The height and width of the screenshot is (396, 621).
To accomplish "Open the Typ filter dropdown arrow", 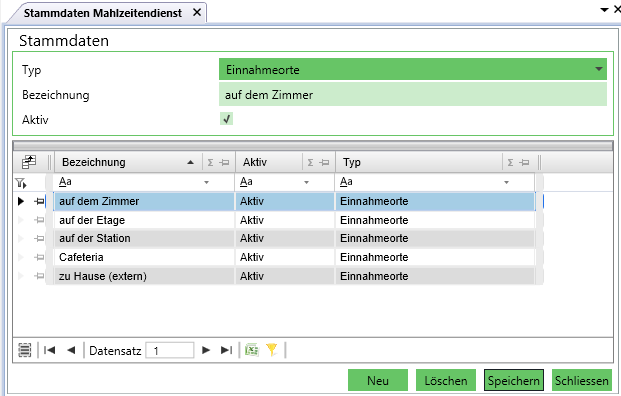I will (x=507, y=183).
